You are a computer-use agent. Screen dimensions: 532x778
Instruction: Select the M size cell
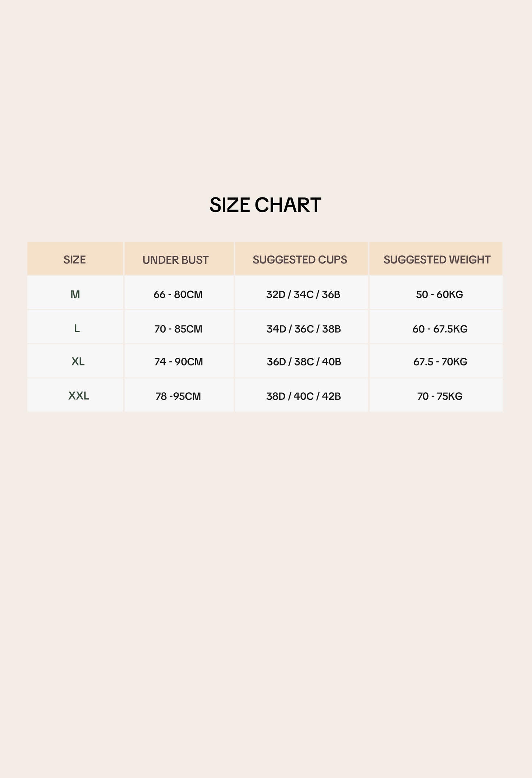75,293
